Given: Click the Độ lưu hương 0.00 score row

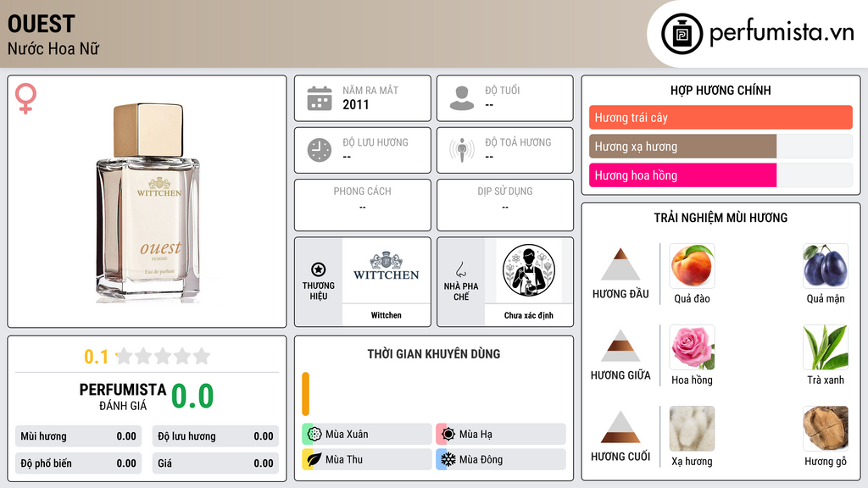Looking at the screenshot, I should [x=215, y=436].
